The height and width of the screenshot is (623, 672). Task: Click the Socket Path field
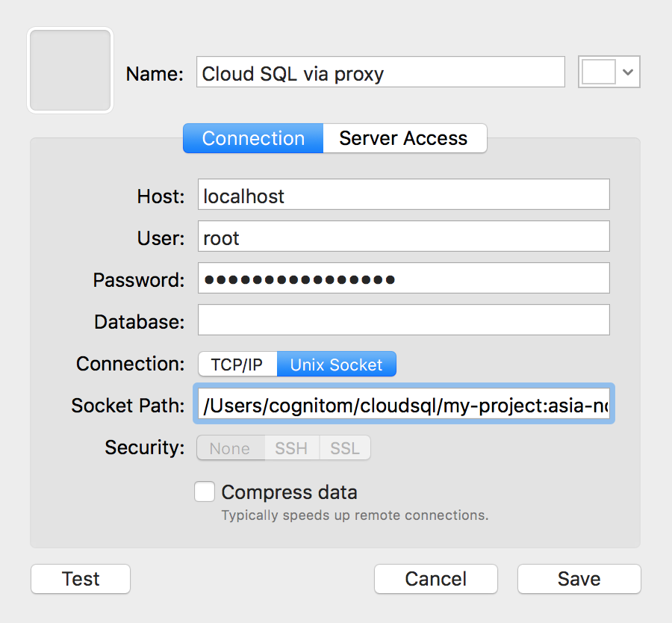click(403, 405)
